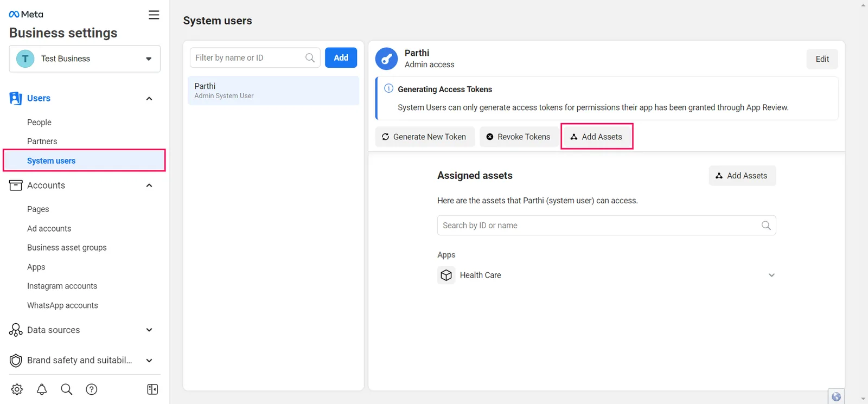Expand the Data sources section
This screenshot has height=404, width=868.
149,330
